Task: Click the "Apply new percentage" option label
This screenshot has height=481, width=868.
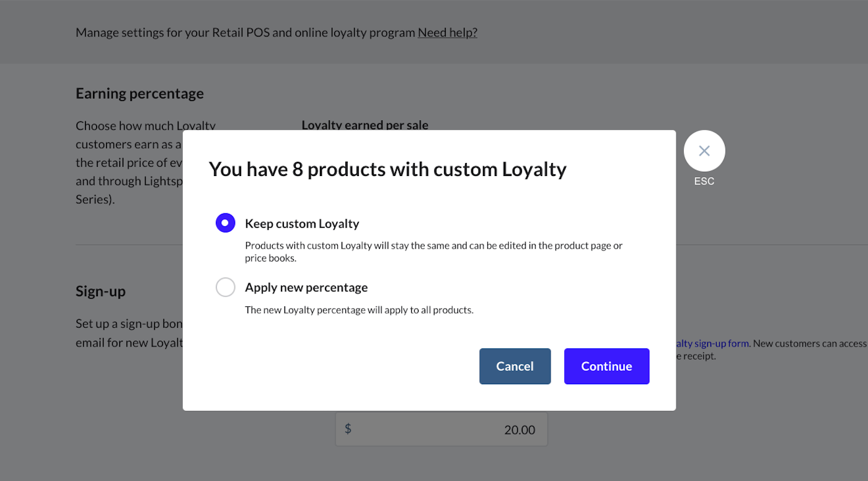Action: (x=306, y=288)
